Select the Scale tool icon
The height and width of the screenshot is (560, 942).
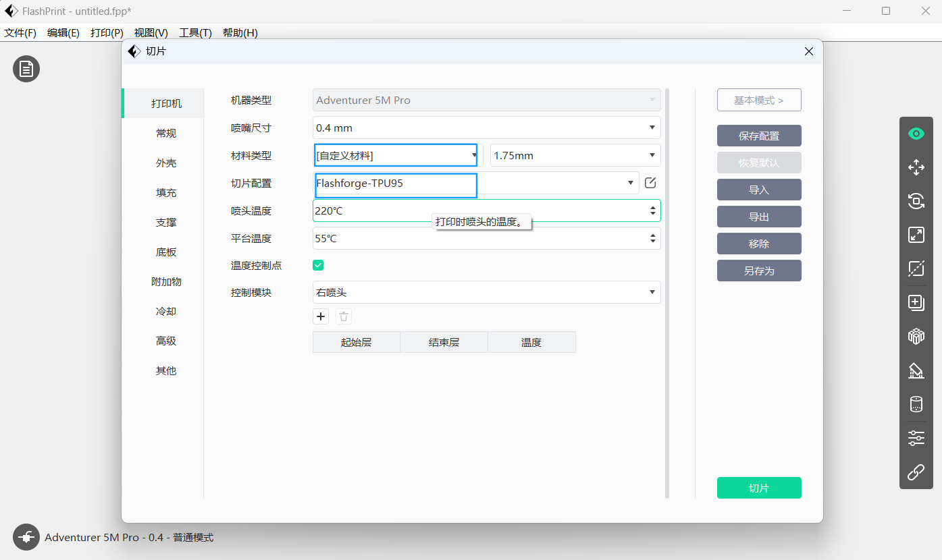tap(916, 235)
